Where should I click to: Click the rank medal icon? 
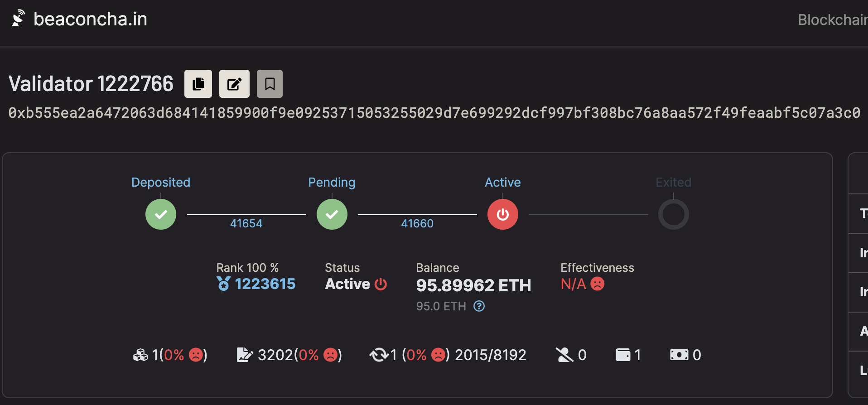click(x=223, y=284)
